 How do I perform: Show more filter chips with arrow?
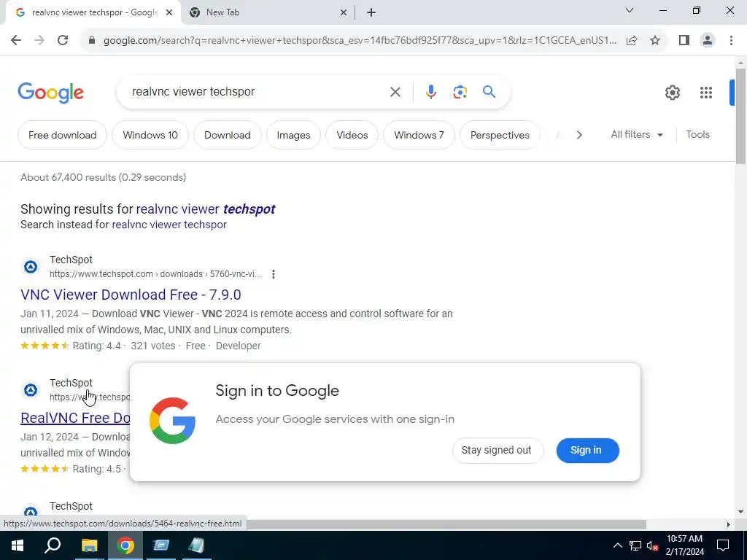click(x=578, y=135)
